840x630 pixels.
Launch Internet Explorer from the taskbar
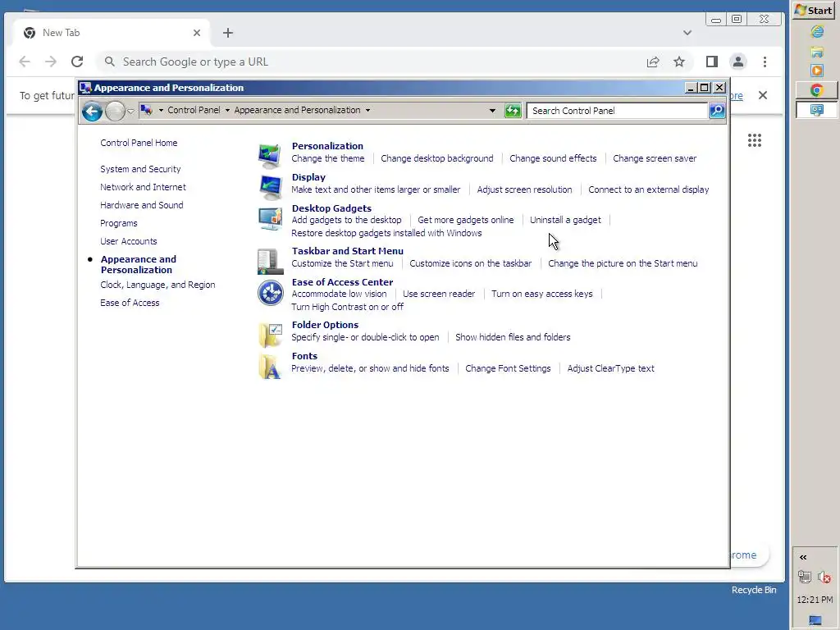(x=816, y=32)
